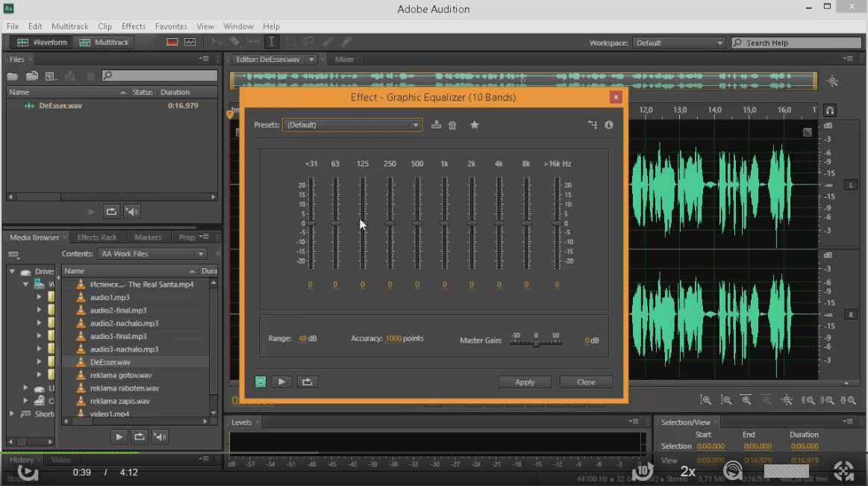Open Selection/View panel options menu
Image resolution: width=868 pixels, height=486 pixels.
pyautogui.click(x=848, y=422)
